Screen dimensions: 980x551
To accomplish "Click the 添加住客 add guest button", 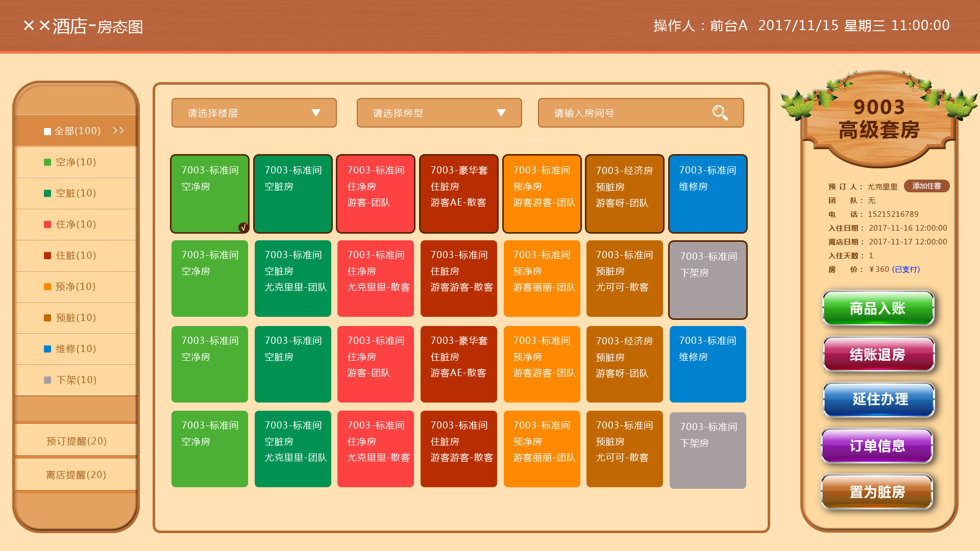I will click(x=926, y=186).
